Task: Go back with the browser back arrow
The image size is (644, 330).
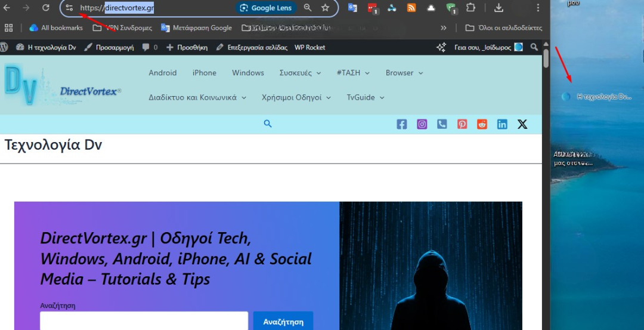Action: click(7, 8)
